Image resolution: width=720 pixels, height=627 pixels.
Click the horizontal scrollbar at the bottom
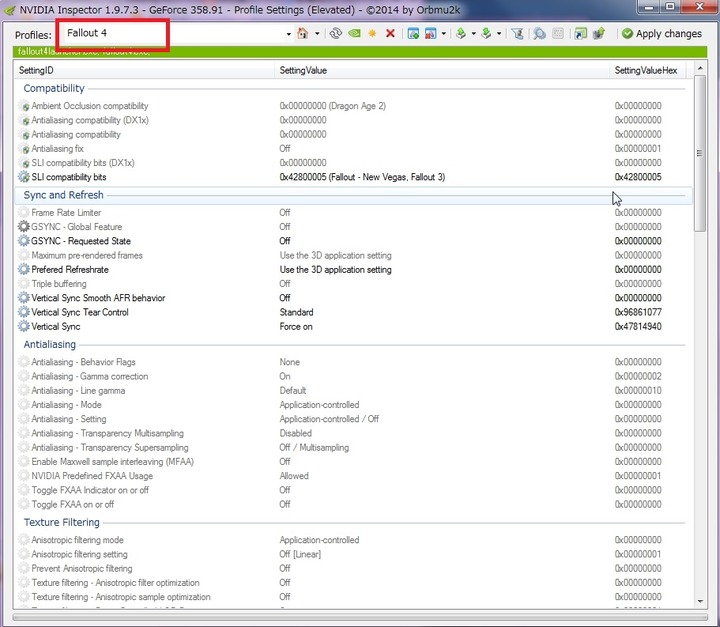point(360,617)
